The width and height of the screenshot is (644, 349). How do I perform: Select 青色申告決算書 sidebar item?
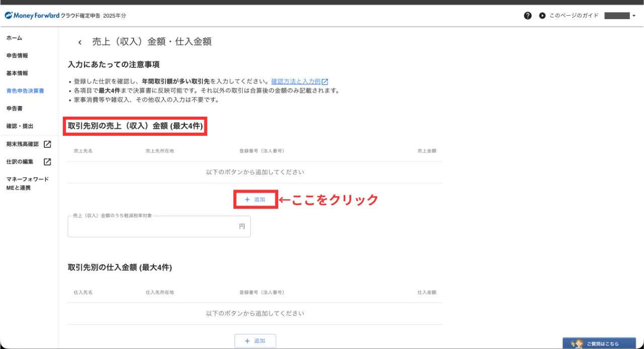pos(25,91)
